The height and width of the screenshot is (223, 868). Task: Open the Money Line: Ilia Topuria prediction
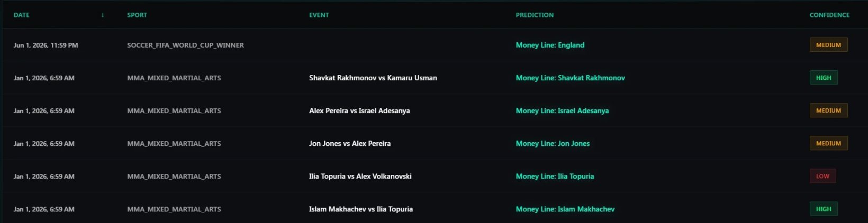coord(555,176)
